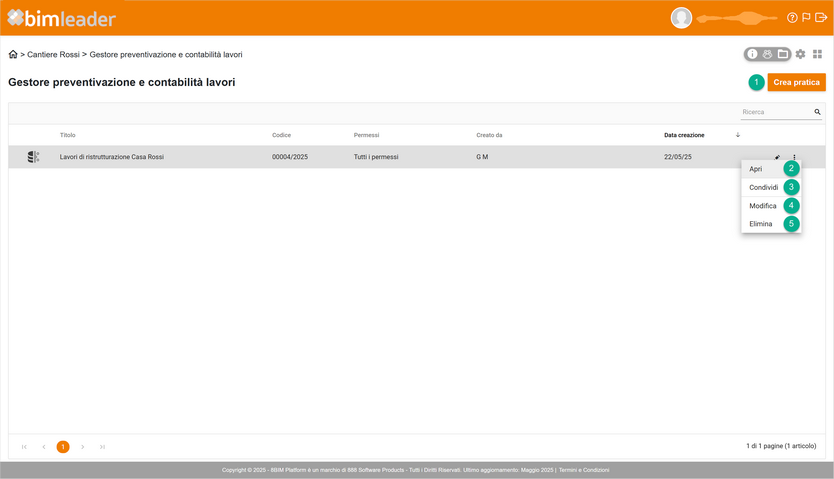Go to first page
The width and height of the screenshot is (834, 479).
24,447
